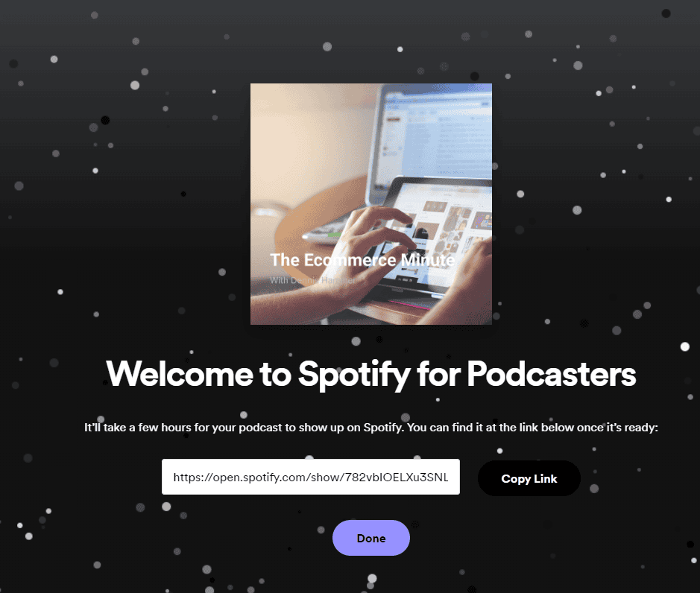
Task: Click the word "Spotify" in the large heading
Action: 354,375
